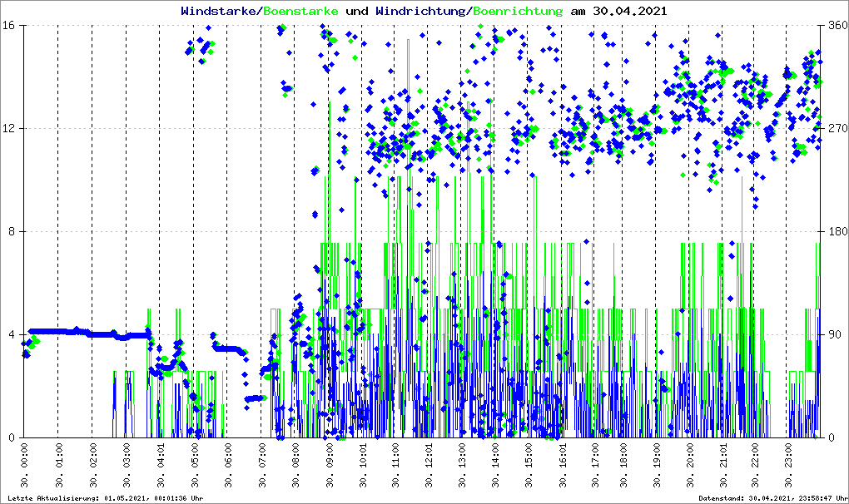Click the time label '30. 06:00'
The width and height of the screenshot is (849, 504).
tap(228, 465)
